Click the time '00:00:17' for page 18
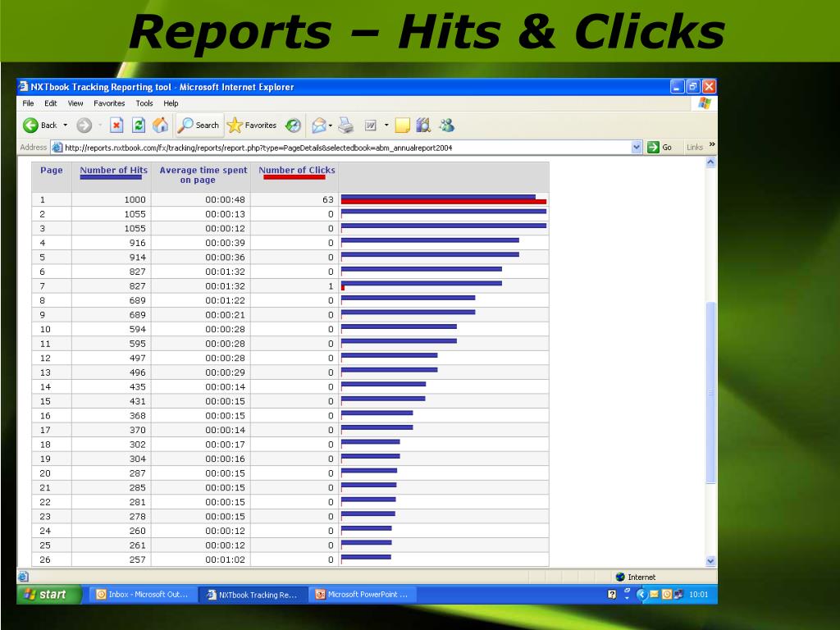The width and height of the screenshot is (840, 630). tap(225, 445)
